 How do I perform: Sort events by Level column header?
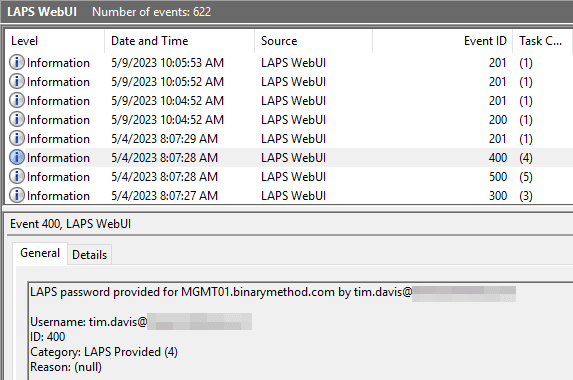(55, 41)
